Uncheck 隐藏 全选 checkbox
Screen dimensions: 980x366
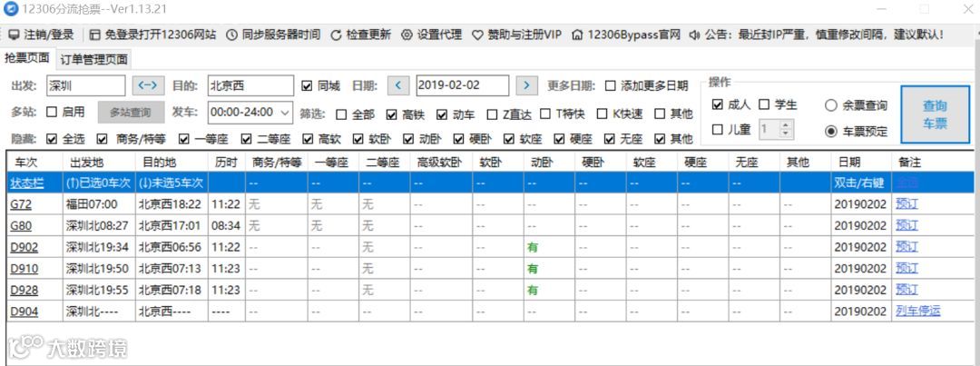pos(51,138)
